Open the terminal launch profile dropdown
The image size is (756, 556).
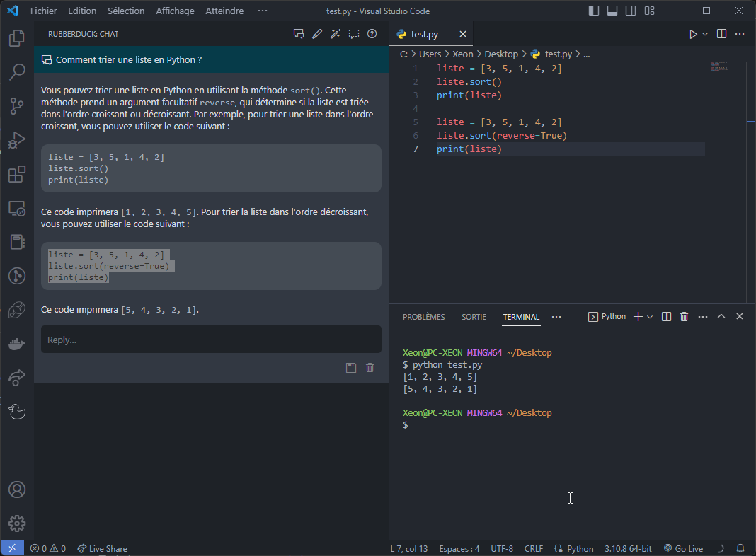pyautogui.click(x=649, y=317)
